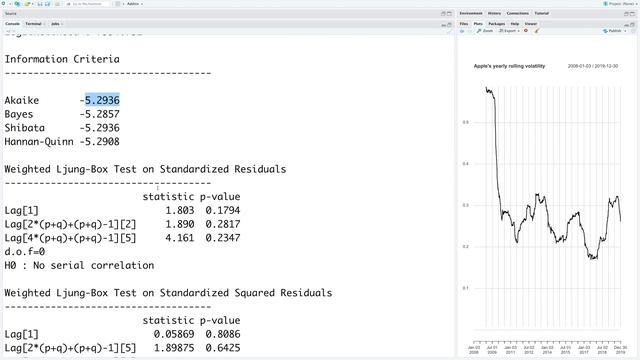Refresh the plot viewer

click(633, 31)
